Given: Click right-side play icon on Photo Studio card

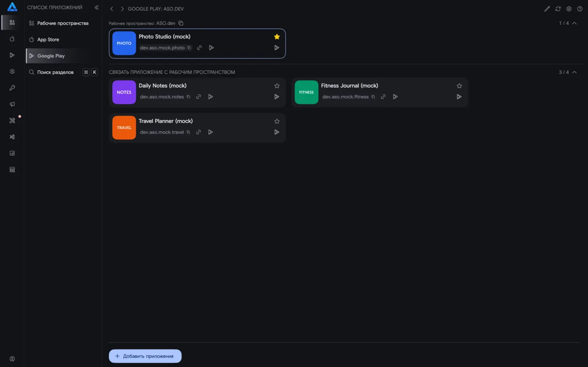Looking at the screenshot, I should [x=276, y=48].
